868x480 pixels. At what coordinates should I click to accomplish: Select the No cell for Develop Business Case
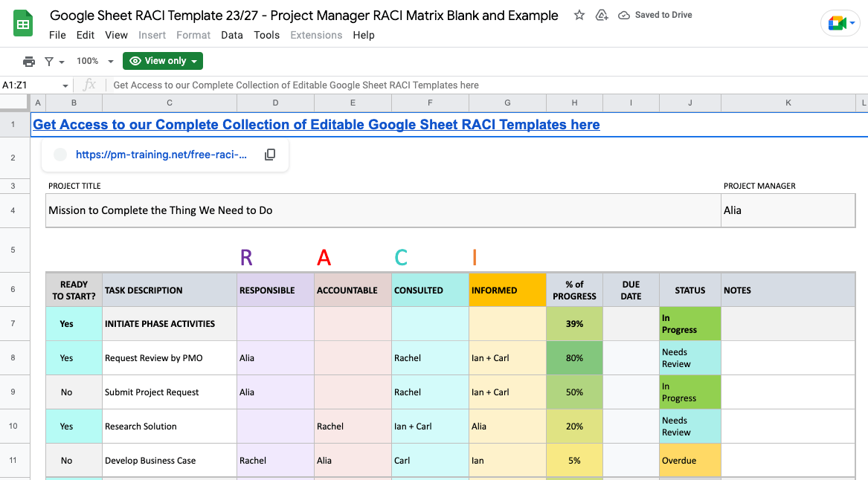pyautogui.click(x=73, y=461)
